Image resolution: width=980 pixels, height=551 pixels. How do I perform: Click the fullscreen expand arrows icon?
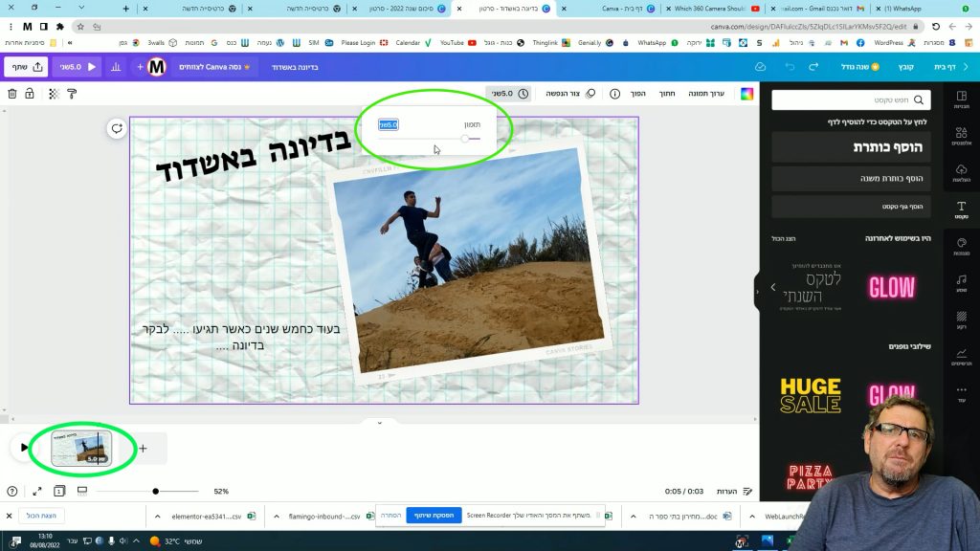coord(37,491)
